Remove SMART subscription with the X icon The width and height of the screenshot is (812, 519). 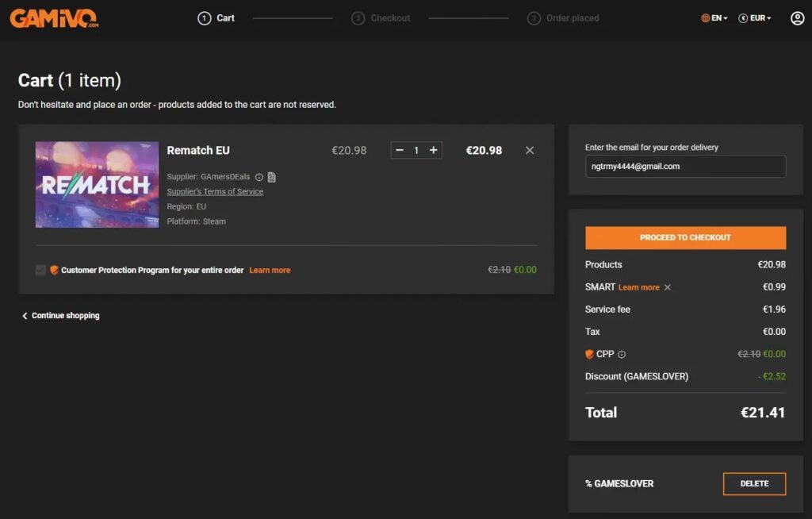coord(668,287)
